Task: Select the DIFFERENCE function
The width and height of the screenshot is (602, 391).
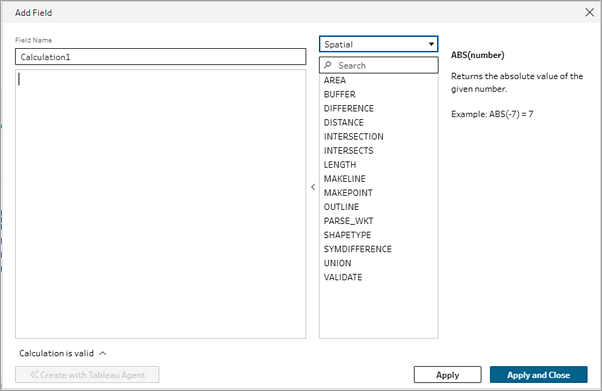Action: [349, 108]
